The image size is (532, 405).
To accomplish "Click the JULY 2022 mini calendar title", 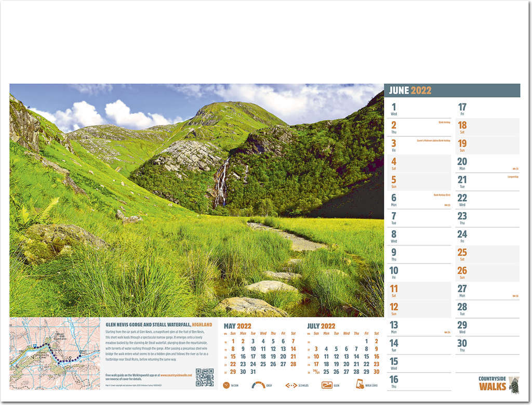I will 321,326.
